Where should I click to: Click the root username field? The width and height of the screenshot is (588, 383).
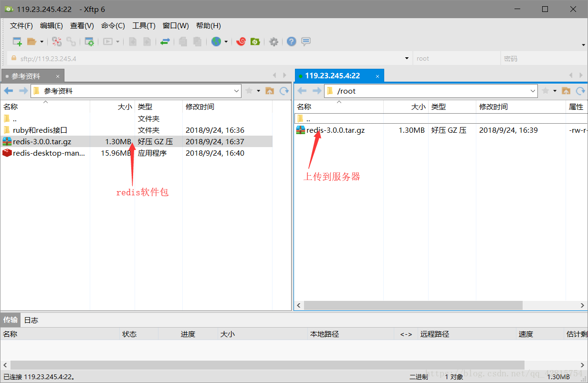coord(457,59)
